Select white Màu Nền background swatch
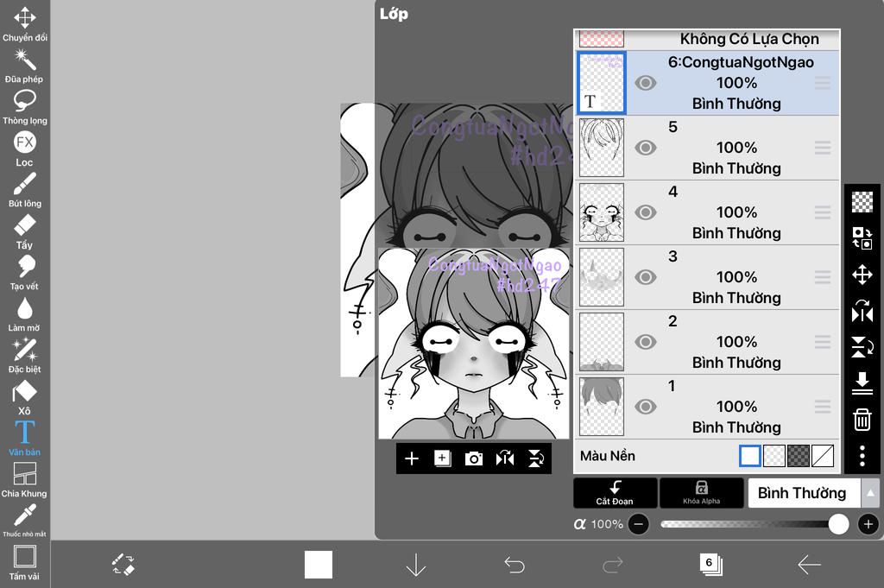This screenshot has height=588, width=884. pyautogui.click(x=750, y=456)
